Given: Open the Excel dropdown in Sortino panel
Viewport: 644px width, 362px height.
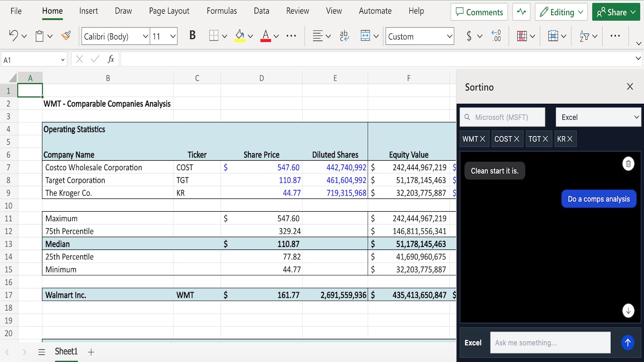Looking at the screenshot, I should 598,117.
